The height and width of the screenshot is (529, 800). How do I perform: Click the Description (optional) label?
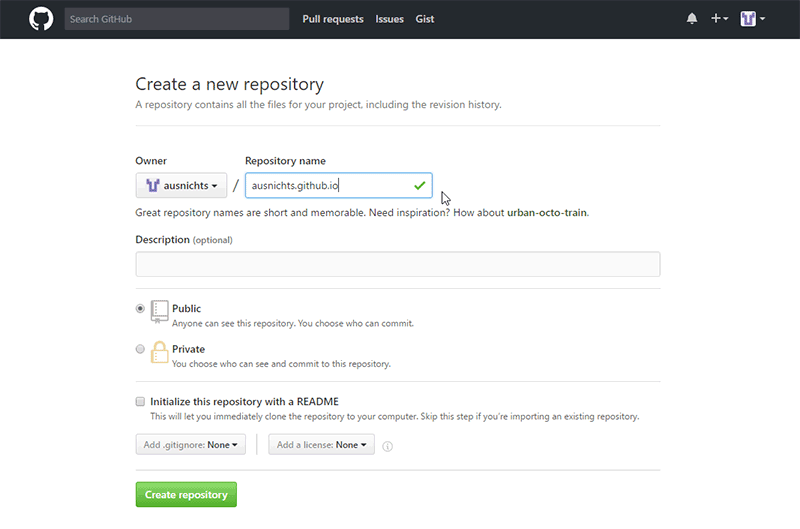pos(184,240)
